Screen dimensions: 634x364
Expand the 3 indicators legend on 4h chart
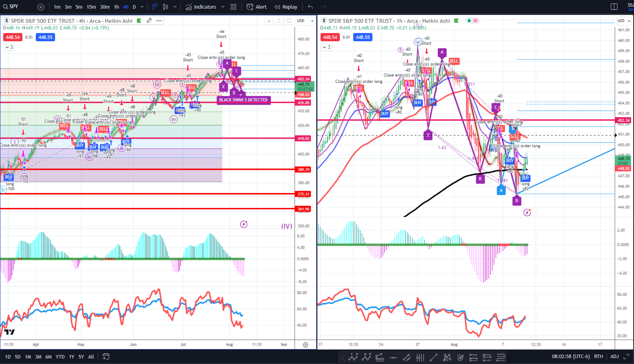coord(9,47)
